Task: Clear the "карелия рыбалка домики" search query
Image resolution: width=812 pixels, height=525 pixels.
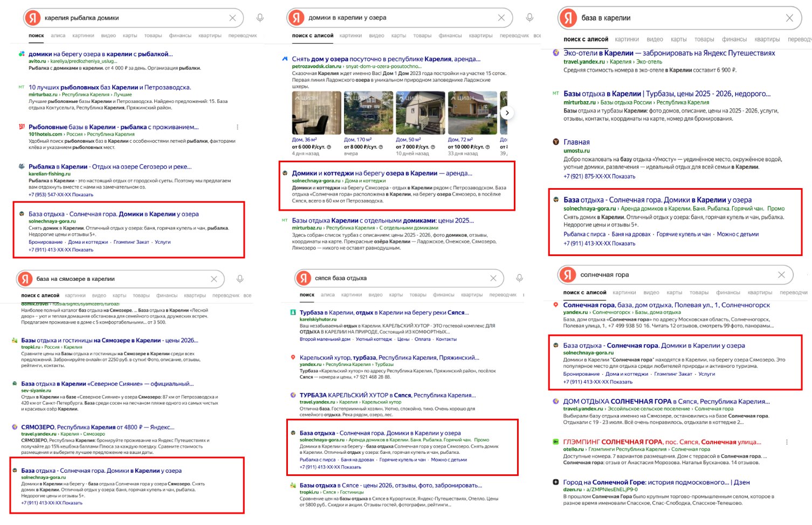Action: [x=232, y=18]
